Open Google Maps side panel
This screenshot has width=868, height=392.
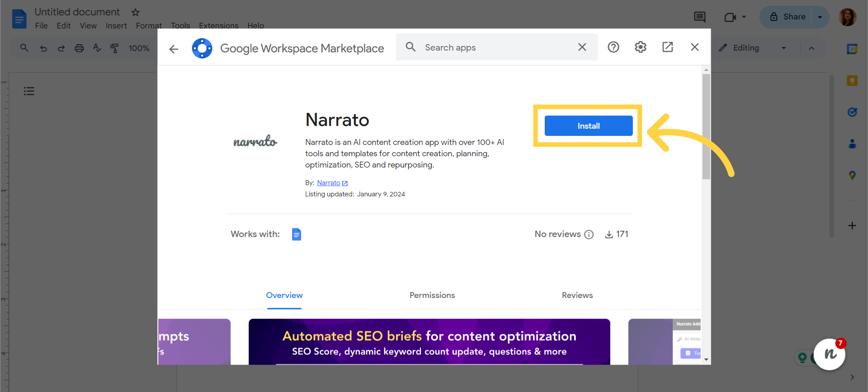click(x=852, y=175)
